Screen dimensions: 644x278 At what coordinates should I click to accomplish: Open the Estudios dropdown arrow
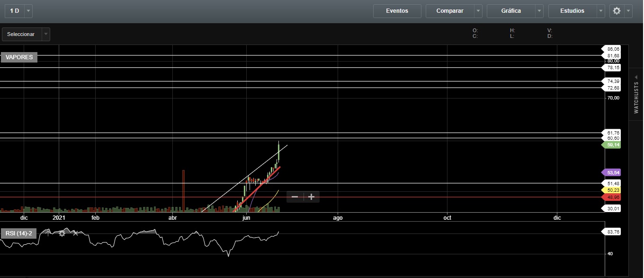[x=601, y=11]
